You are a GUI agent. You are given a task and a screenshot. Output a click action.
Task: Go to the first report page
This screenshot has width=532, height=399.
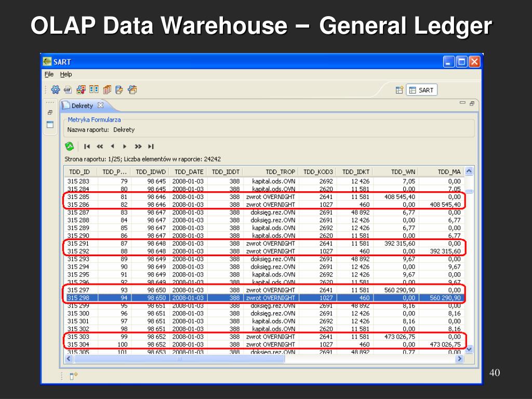[87, 146]
